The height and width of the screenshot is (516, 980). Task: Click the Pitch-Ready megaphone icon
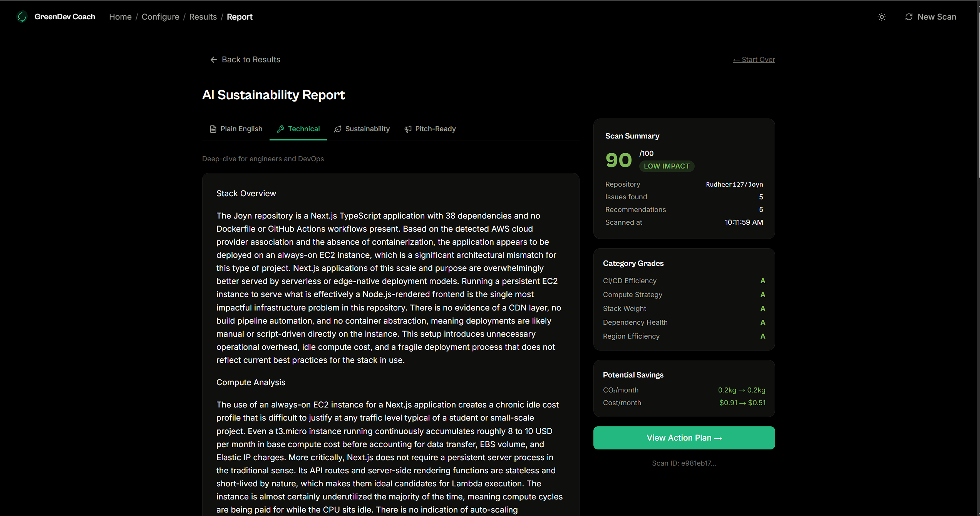tap(408, 129)
